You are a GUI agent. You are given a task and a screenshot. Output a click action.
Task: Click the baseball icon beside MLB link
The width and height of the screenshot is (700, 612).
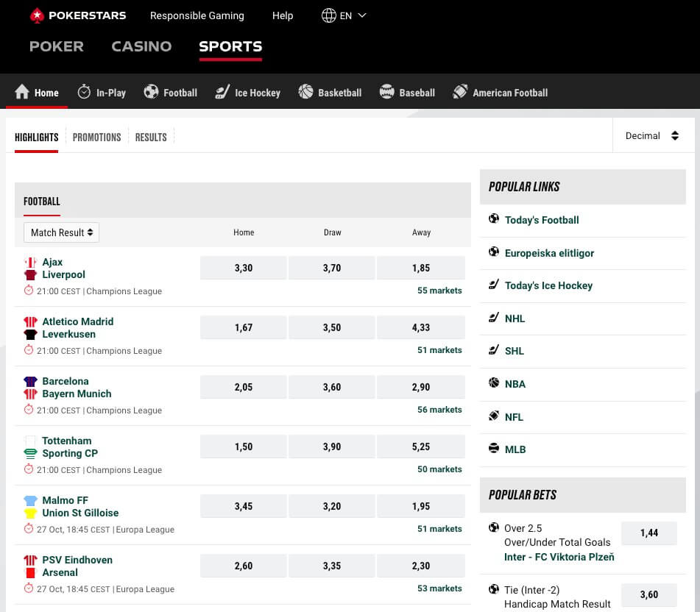coord(494,448)
